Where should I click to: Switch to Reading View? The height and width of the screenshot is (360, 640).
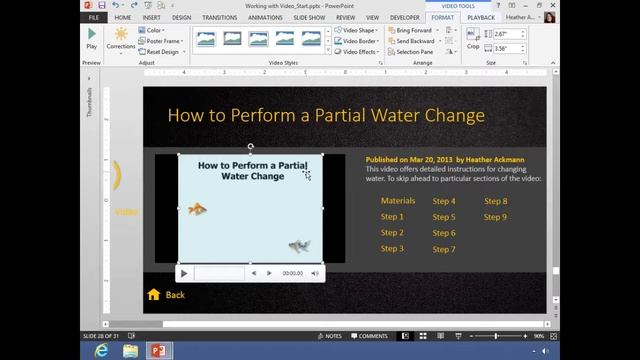coord(440,336)
